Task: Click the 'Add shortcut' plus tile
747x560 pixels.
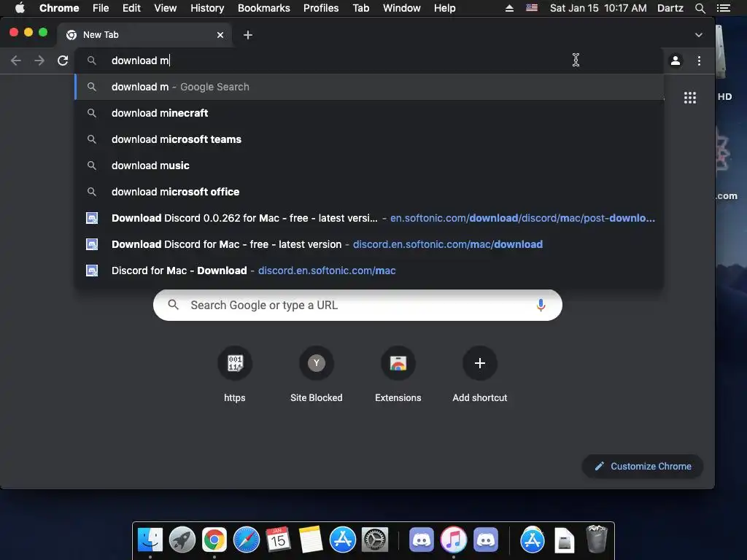Action: click(x=480, y=374)
